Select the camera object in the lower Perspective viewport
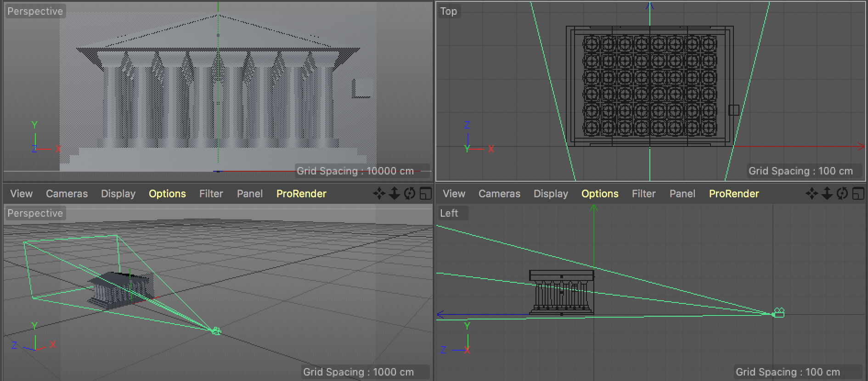The height and width of the screenshot is (381, 868). (216, 331)
